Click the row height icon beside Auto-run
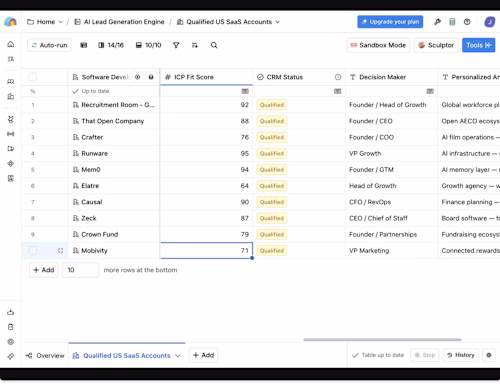500x384 pixels. pos(84,45)
